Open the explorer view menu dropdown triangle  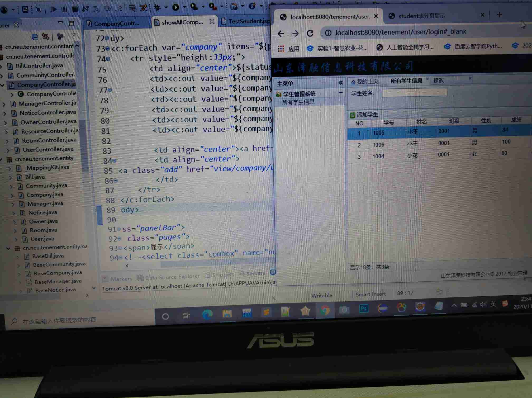74,35
